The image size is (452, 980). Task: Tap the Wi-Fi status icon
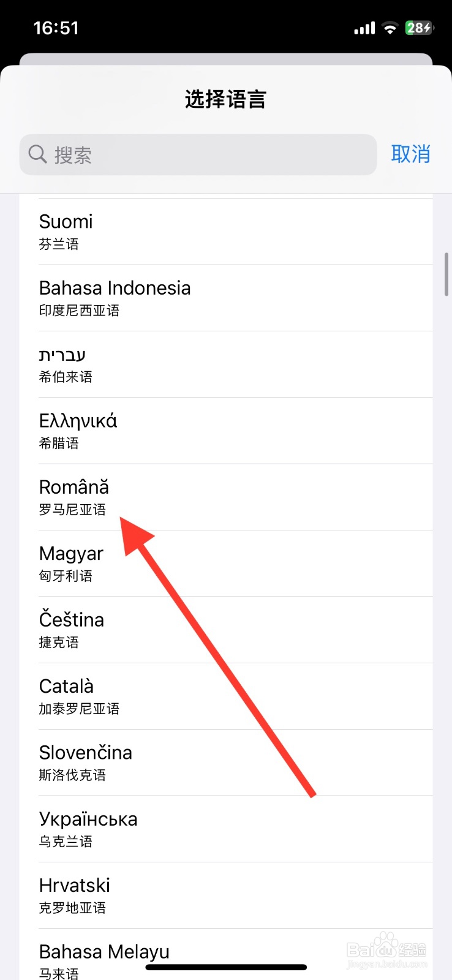(x=390, y=28)
